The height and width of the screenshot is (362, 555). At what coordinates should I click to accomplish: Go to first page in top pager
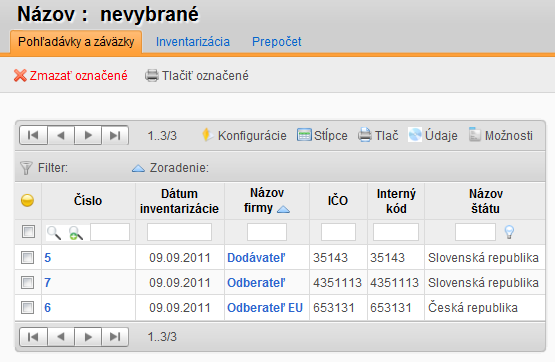pyautogui.click(x=33, y=136)
